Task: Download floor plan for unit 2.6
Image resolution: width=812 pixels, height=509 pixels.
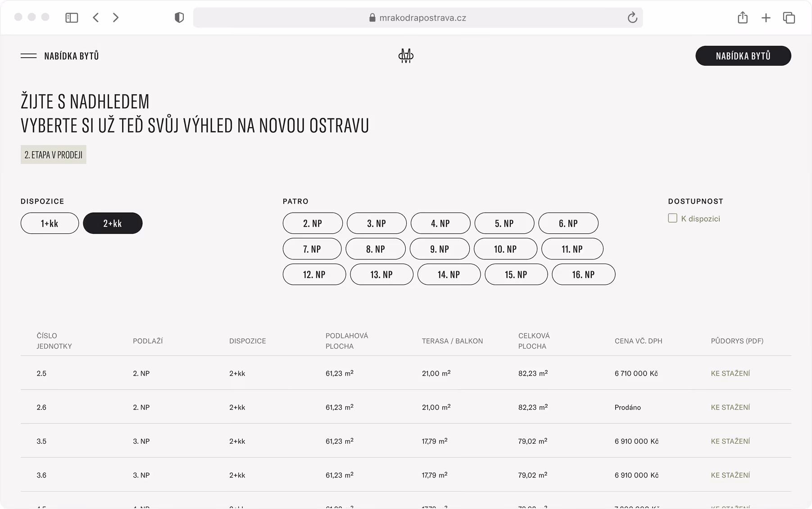Action: click(x=730, y=407)
